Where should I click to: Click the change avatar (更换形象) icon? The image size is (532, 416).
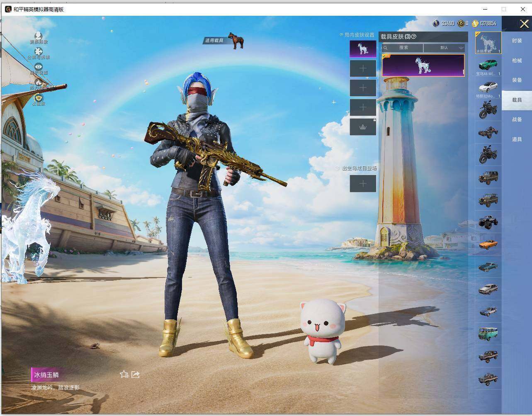(x=39, y=36)
